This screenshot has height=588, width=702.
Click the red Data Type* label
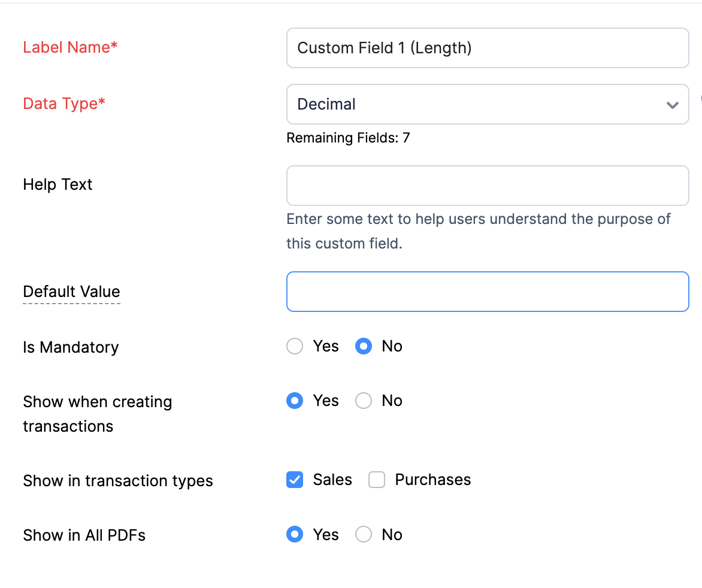[x=64, y=104]
